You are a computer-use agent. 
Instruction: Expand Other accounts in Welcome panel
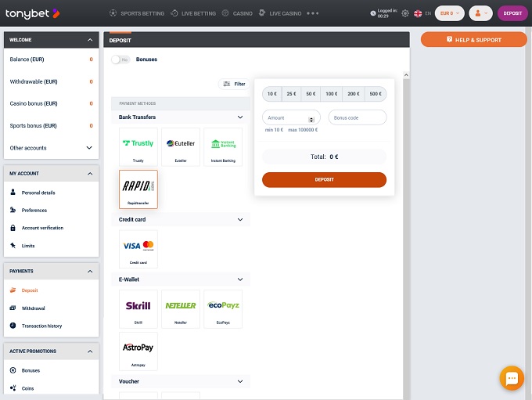click(x=89, y=148)
